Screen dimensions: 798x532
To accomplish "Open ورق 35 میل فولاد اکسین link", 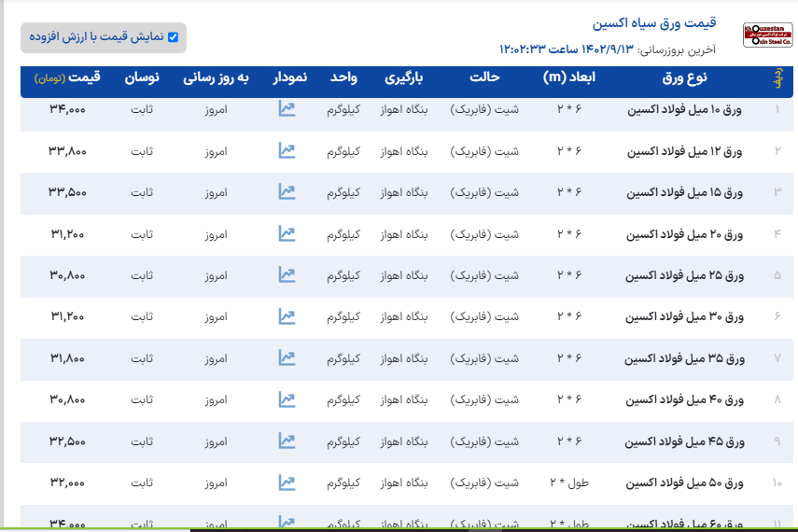I will click(686, 358).
